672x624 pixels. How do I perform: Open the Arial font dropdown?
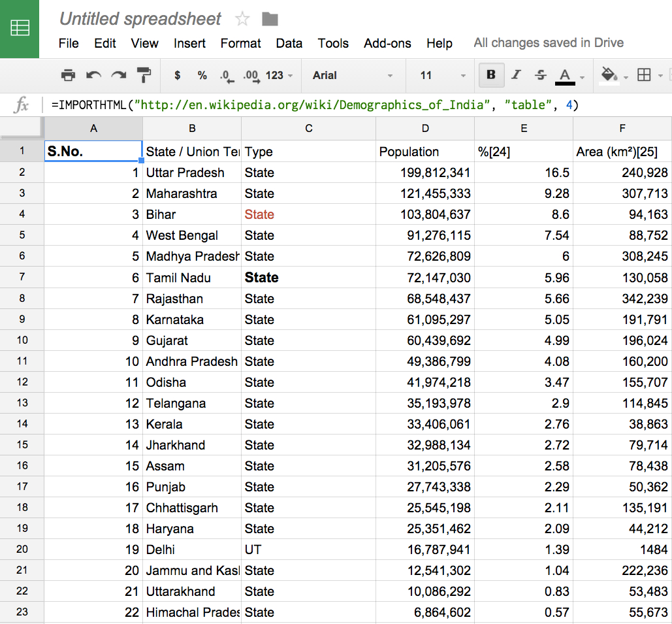tap(353, 75)
